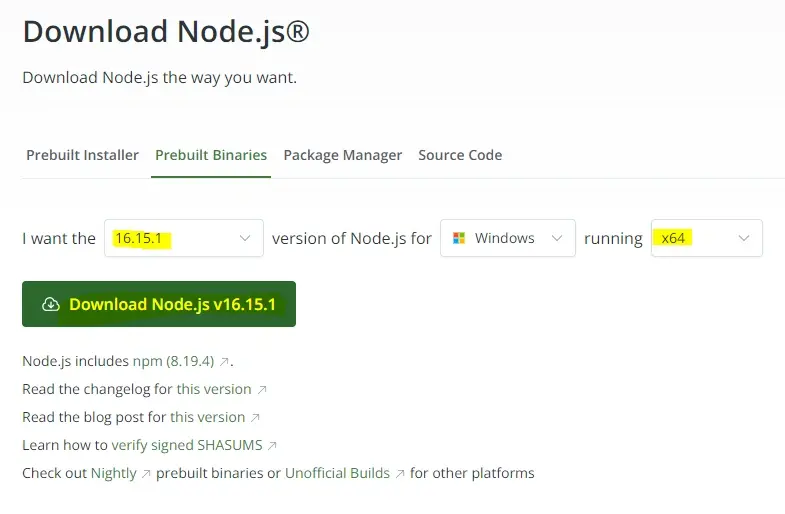Follow the verify signed SHASUMS link
Image resolution: width=785 pixels, height=514 pixels.
coord(187,445)
